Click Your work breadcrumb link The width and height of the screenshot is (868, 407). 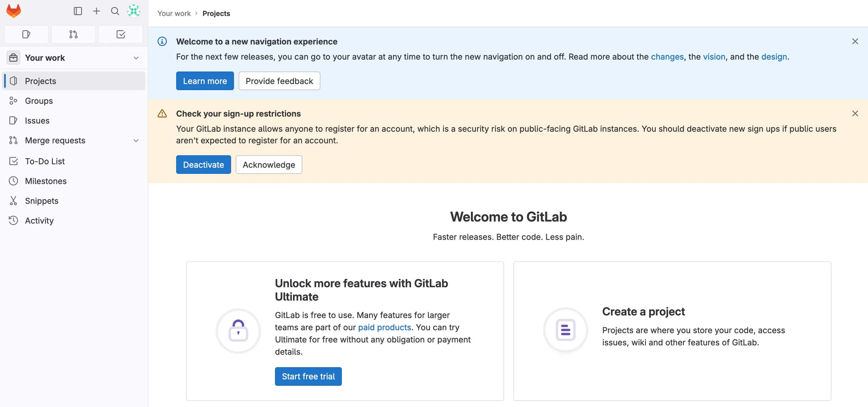pyautogui.click(x=174, y=13)
